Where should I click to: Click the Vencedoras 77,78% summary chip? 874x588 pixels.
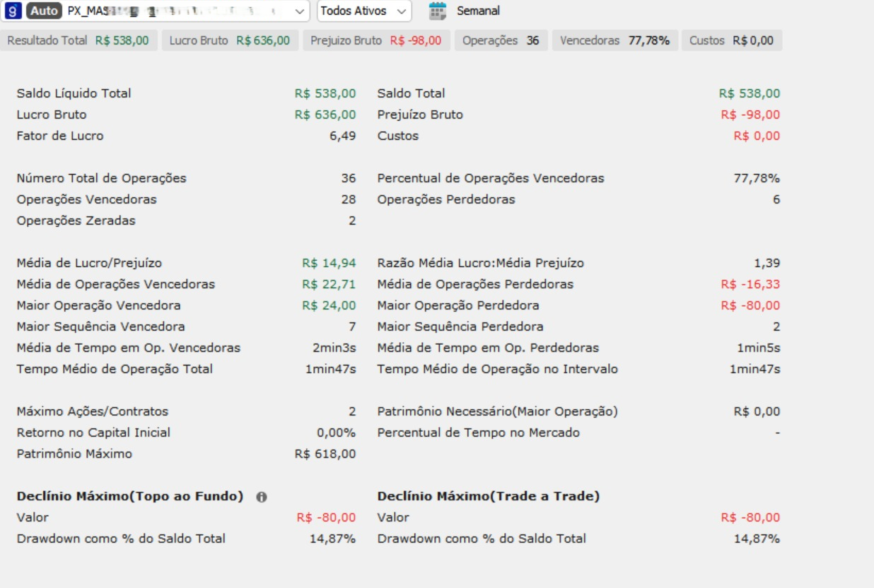pos(614,40)
